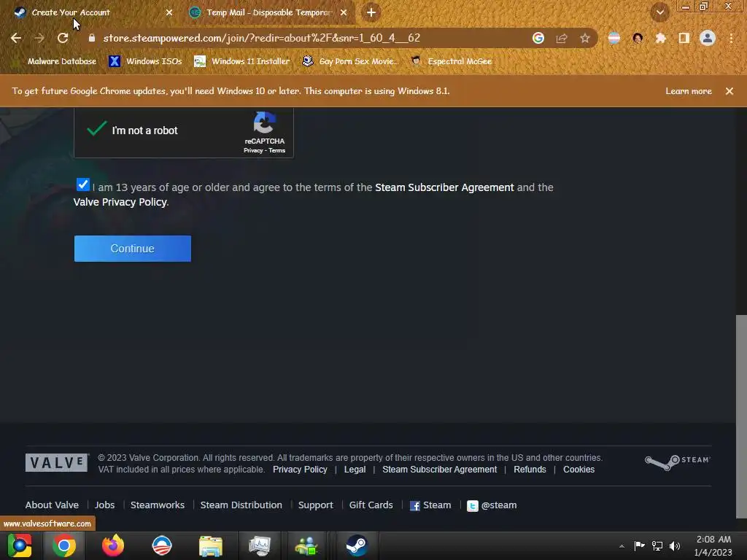Close the Create Your Account tab
Viewport: 747px width, 560px height.
click(x=169, y=12)
